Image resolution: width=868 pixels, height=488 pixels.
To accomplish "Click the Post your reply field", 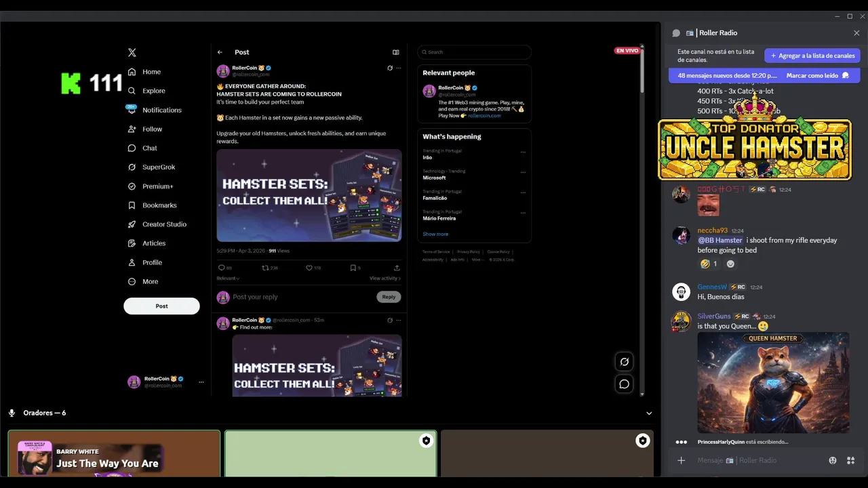I will 301,297.
